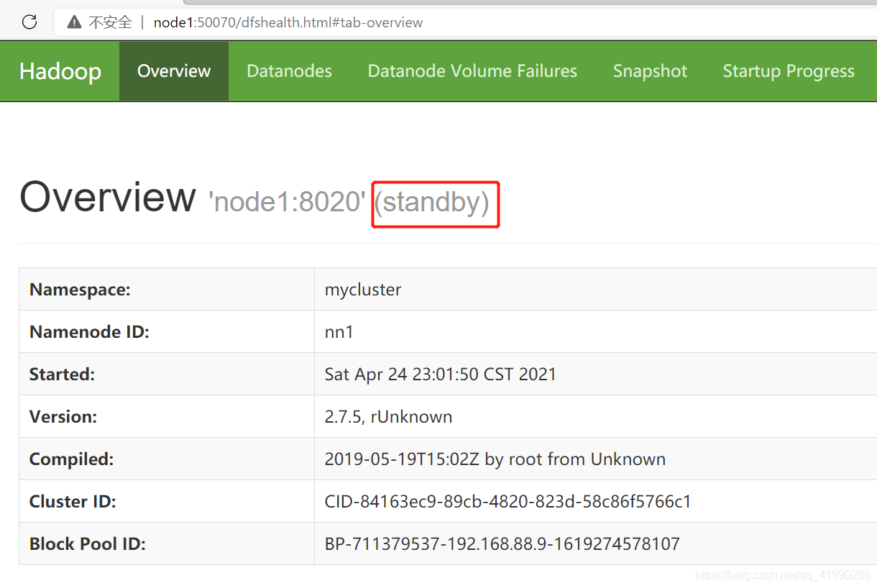
Task: Click the 不安全 security label
Action: tap(111, 22)
